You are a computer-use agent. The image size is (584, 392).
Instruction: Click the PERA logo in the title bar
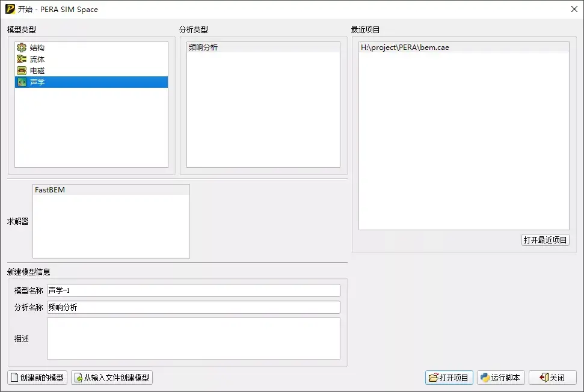click(x=10, y=9)
